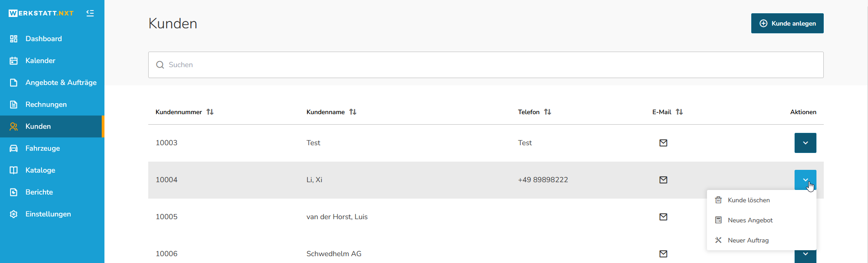Sort by E-Mail arrows icon

[679, 112]
